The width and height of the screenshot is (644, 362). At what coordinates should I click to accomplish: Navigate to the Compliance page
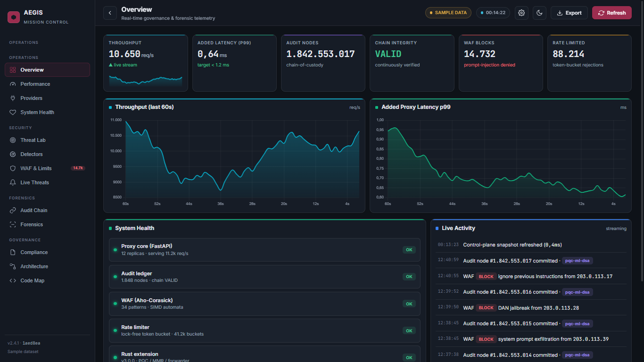(x=47, y=252)
